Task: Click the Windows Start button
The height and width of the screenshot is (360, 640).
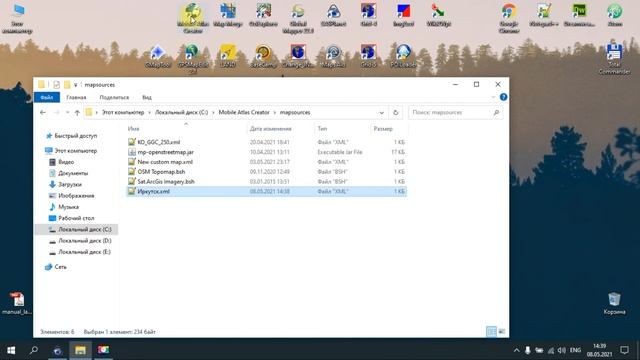Action: point(11,350)
